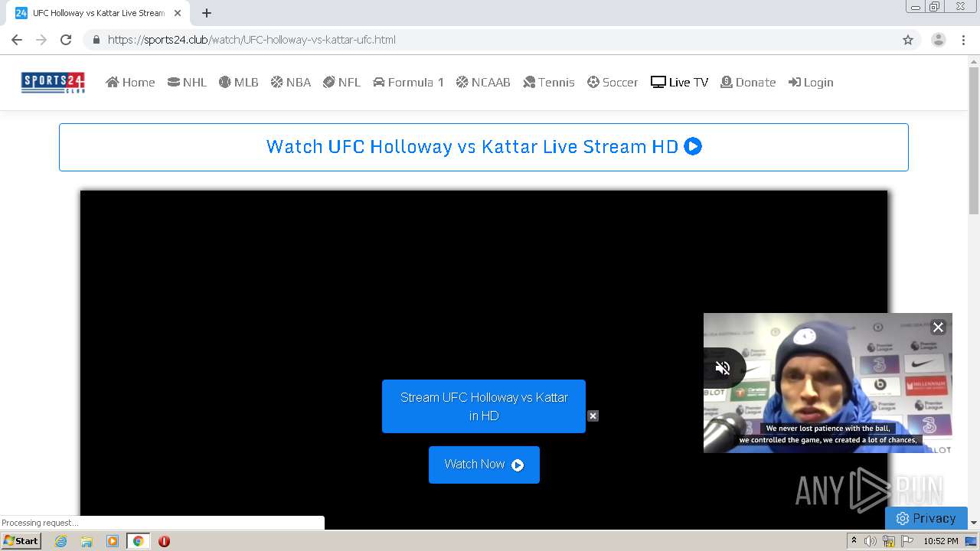The width and height of the screenshot is (980, 551).
Task: Open the Chrome three-dot menu
Action: [963, 40]
